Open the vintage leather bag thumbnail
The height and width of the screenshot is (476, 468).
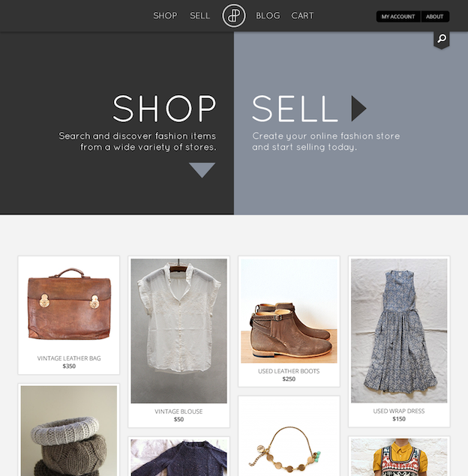pos(69,304)
